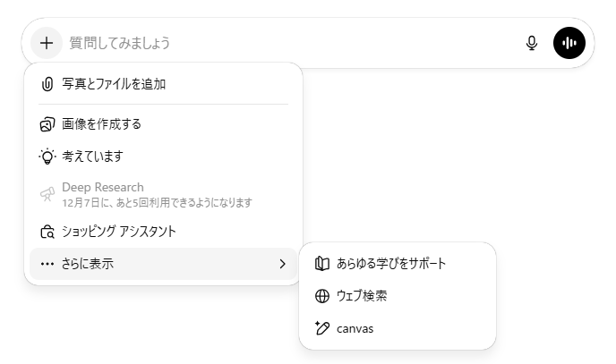Viewport: 616px width, 364px height.
Task: Click the plus attachment button
Action: 47,43
